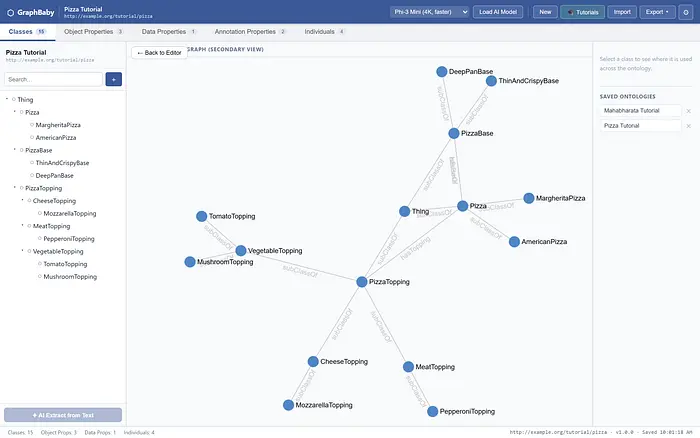Click Load AI Model button
Image resolution: width=700 pixels, height=438 pixels.
498,12
